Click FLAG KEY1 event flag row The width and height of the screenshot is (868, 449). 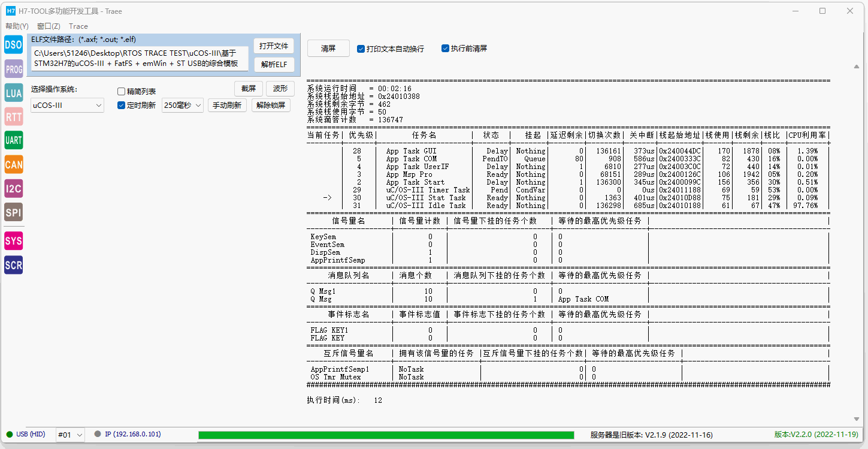[568, 330]
